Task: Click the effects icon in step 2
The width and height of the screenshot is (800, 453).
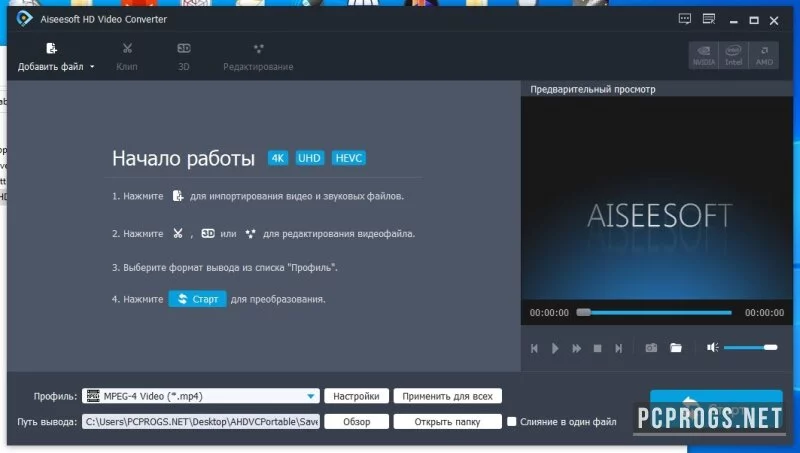Action: coord(250,234)
